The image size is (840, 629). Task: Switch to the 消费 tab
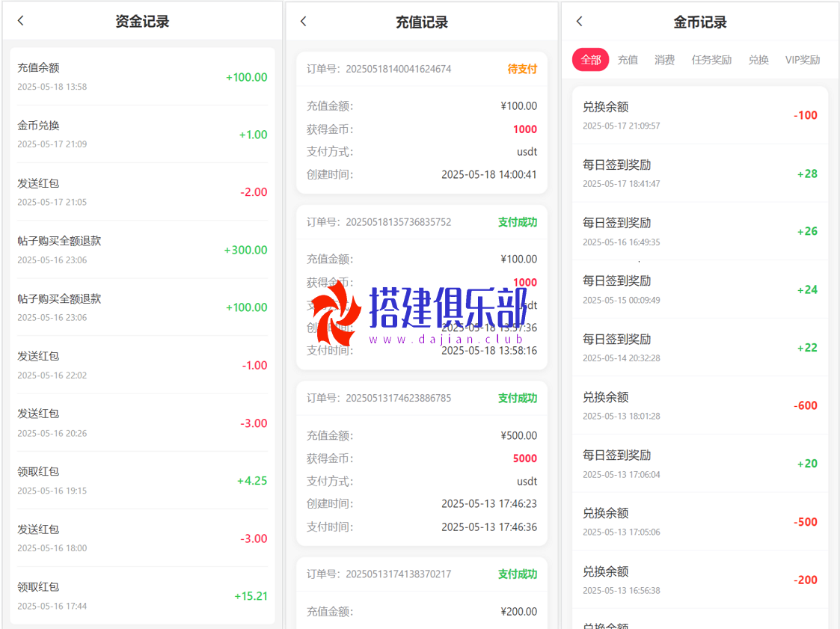click(x=665, y=60)
